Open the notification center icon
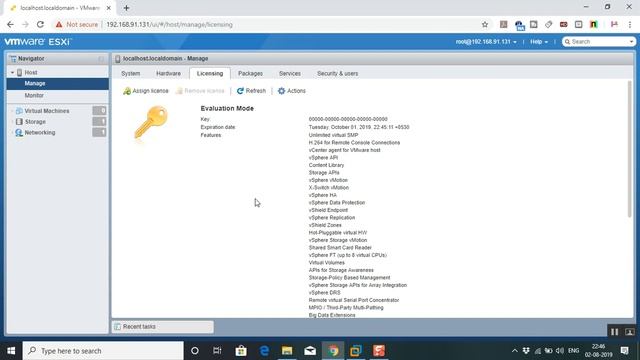The image size is (640, 360). [x=624, y=351]
